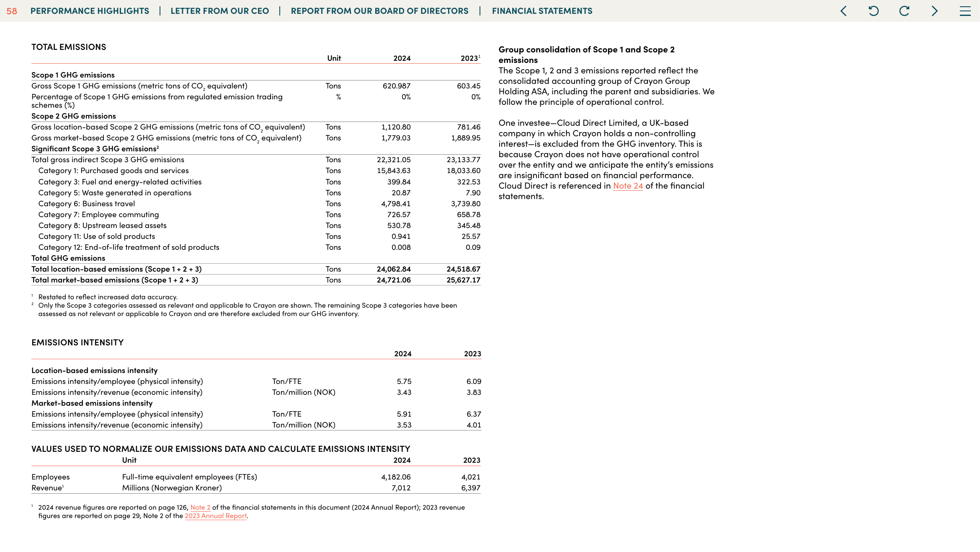Select Waste generated 2023 value 7.90

click(473, 193)
